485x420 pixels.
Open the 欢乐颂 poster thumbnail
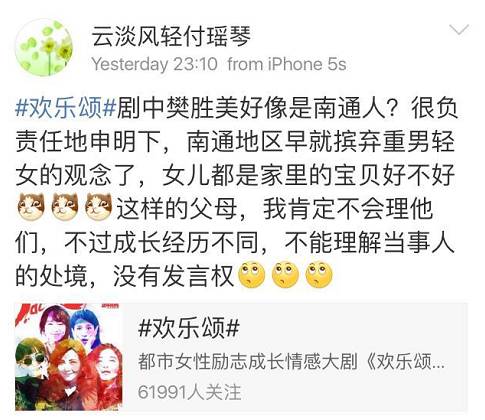point(69,357)
